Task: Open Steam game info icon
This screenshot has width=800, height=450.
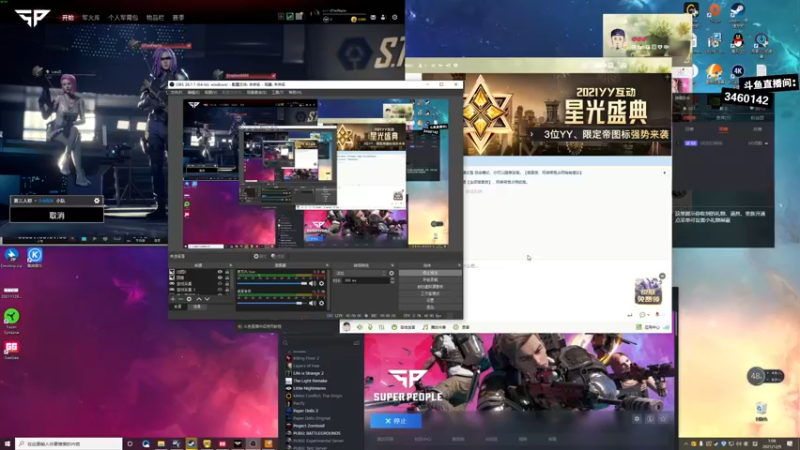Action: coord(650,419)
